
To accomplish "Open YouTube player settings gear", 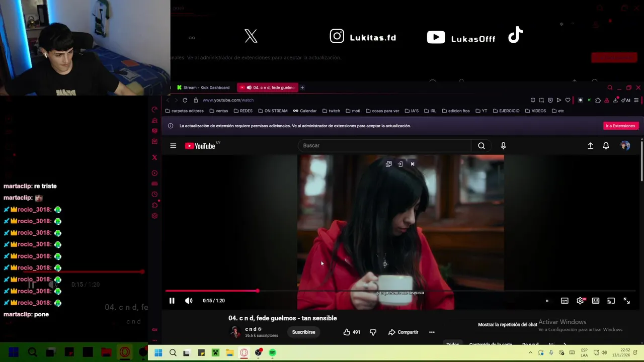I will coord(580,301).
